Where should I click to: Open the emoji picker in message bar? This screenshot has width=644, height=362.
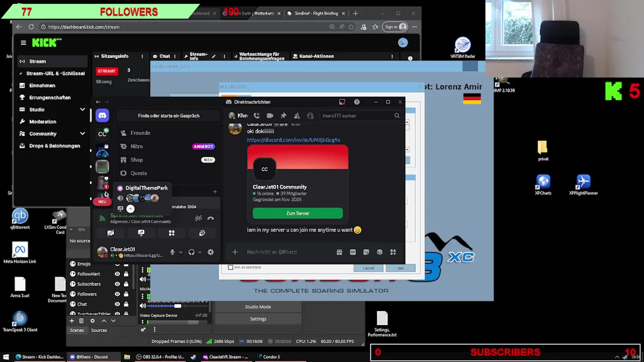point(380,252)
